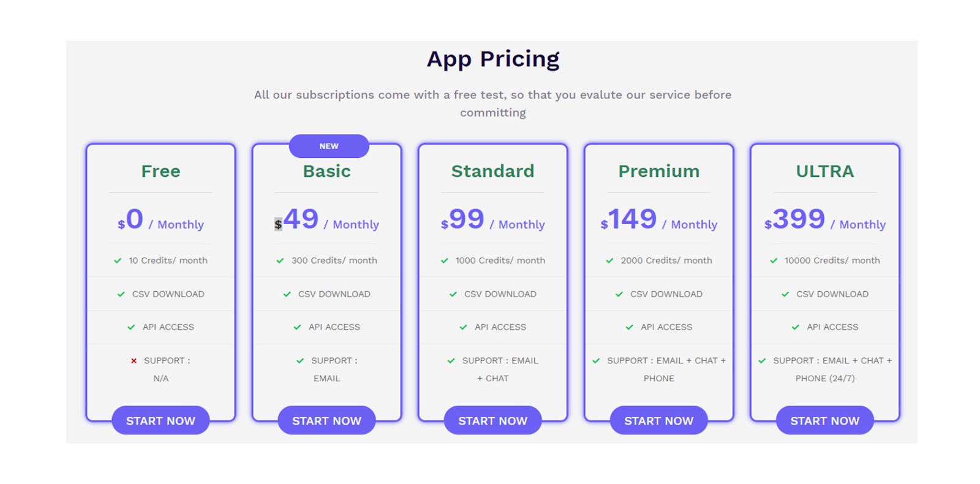Click checkmark beside 1000 Credits/ month

[444, 261]
